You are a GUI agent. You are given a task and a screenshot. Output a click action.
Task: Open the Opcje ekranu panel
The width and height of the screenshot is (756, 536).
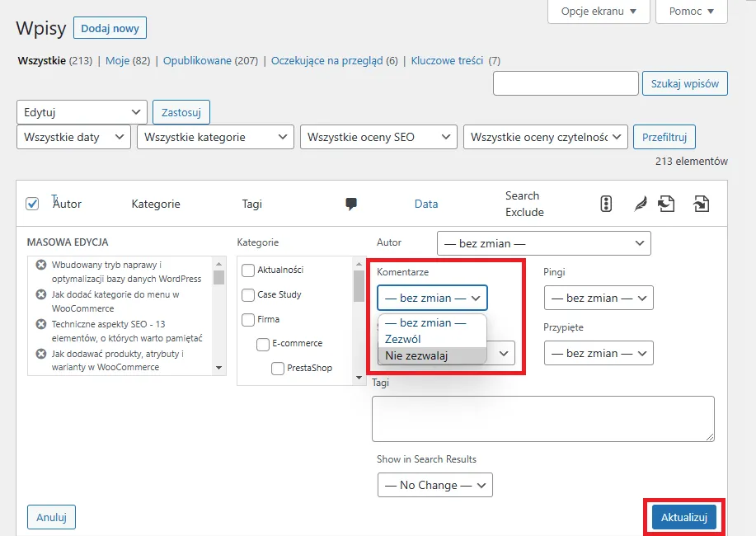pos(599,12)
